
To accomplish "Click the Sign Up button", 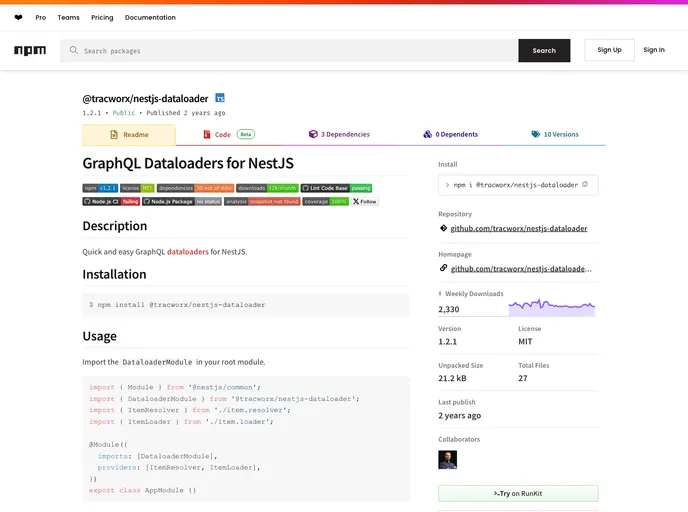I will click(x=609, y=50).
